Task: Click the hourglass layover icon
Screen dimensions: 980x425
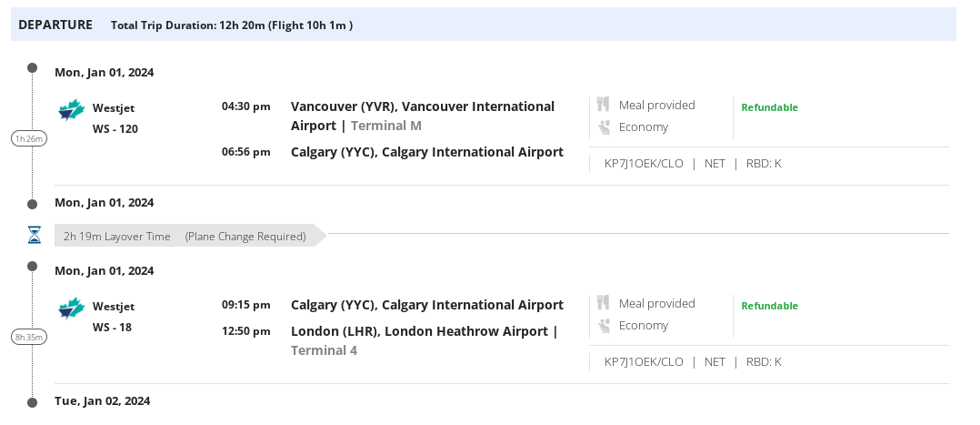Action: coord(35,236)
